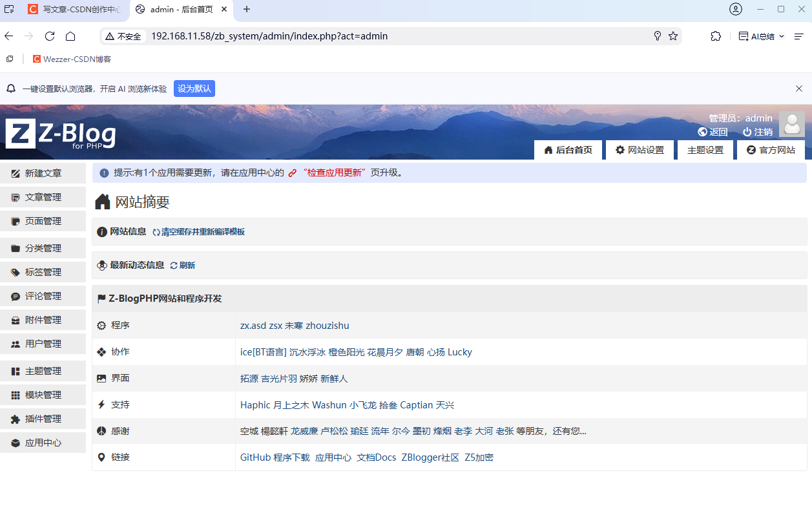Open the AI总结 dropdown
The width and height of the screenshot is (812, 524).
pos(762,36)
